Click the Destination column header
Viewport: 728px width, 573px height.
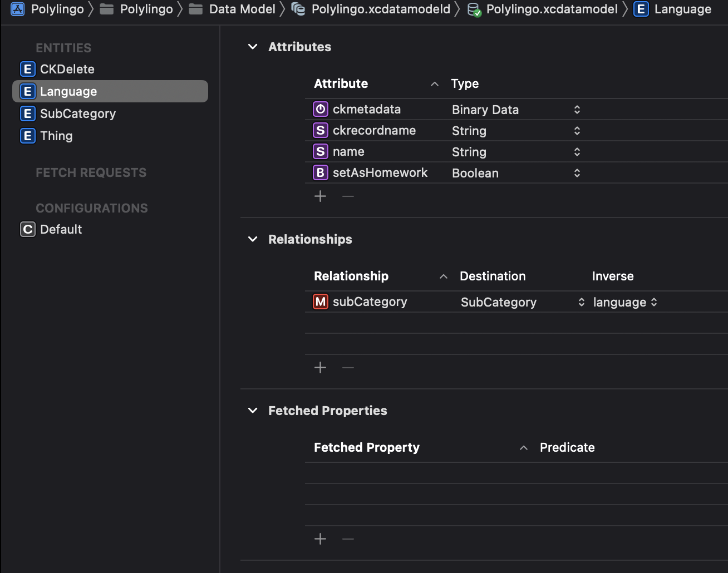(x=493, y=276)
